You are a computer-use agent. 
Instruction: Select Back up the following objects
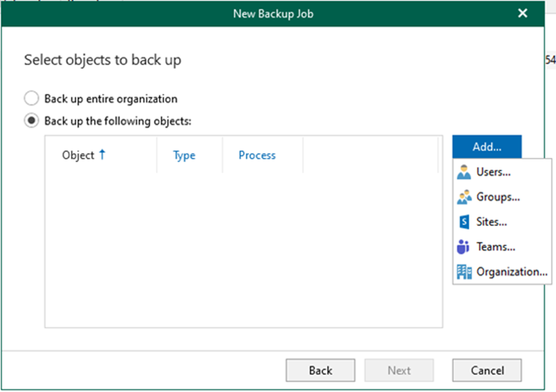tap(31, 121)
